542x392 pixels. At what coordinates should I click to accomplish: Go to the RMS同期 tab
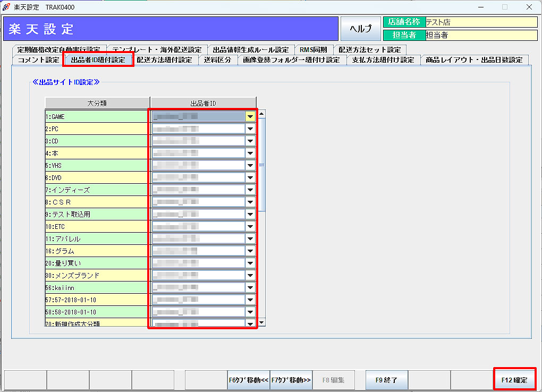click(314, 49)
